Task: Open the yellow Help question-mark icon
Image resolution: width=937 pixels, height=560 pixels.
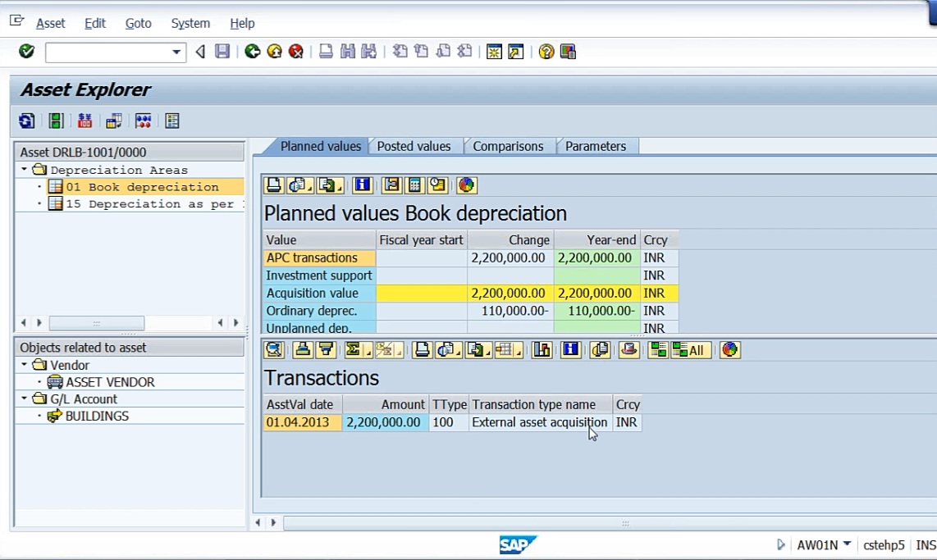Action: click(x=546, y=52)
